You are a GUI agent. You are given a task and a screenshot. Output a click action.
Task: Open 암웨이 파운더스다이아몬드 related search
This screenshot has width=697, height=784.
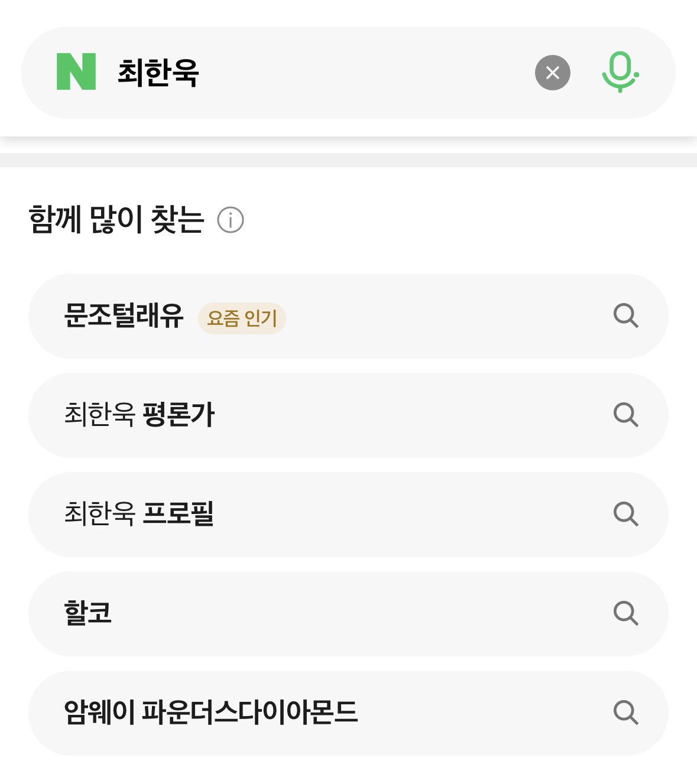[x=210, y=713]
